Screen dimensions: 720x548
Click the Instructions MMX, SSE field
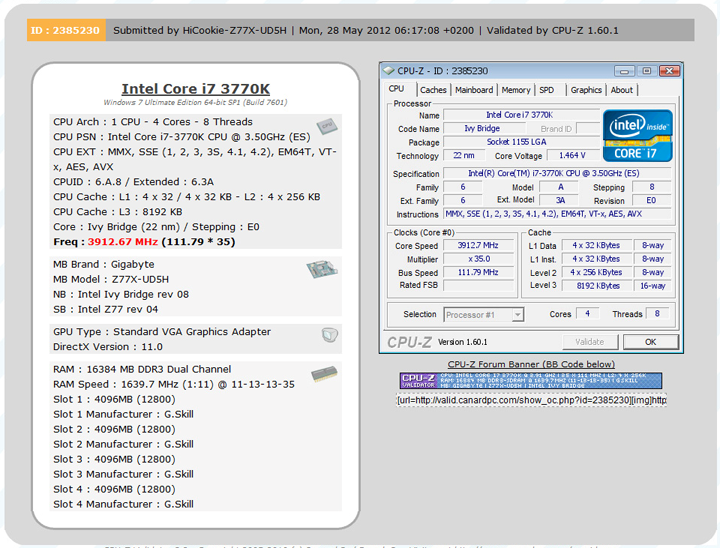557,214
